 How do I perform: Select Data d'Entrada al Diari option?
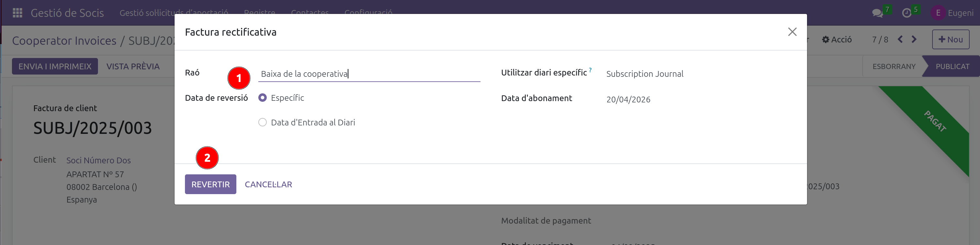pos(263,122)
